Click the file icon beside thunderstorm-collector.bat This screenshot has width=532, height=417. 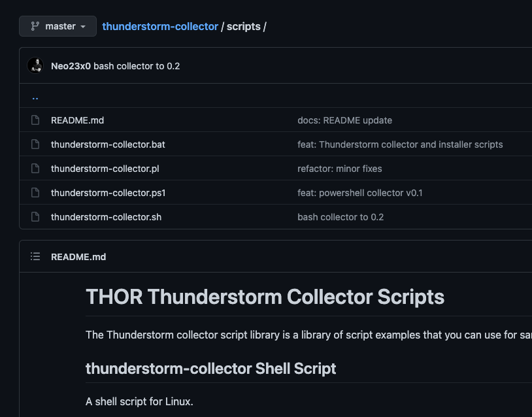point(35,144)
